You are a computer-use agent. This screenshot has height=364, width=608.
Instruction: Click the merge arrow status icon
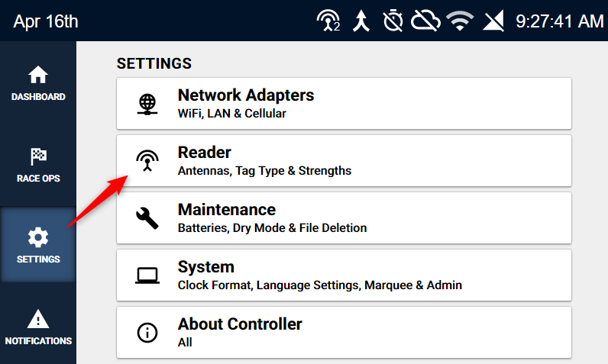click(361, 21)
